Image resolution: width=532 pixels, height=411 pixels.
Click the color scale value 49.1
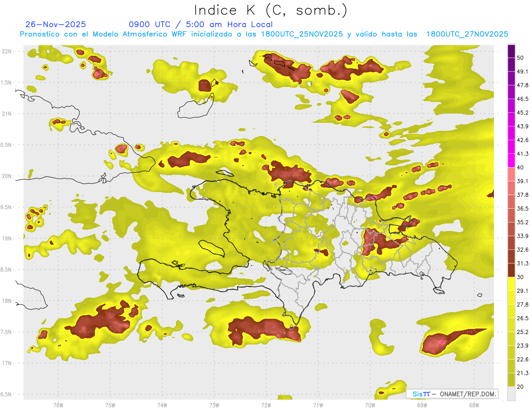pos(523,71)
